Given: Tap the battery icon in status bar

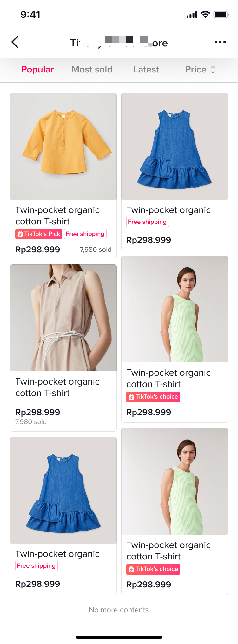Looking at the screenshot, I should 221,15.
